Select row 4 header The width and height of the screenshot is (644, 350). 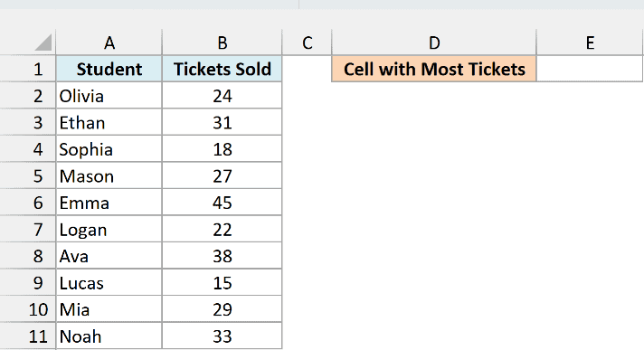click(x=27, y=148)
